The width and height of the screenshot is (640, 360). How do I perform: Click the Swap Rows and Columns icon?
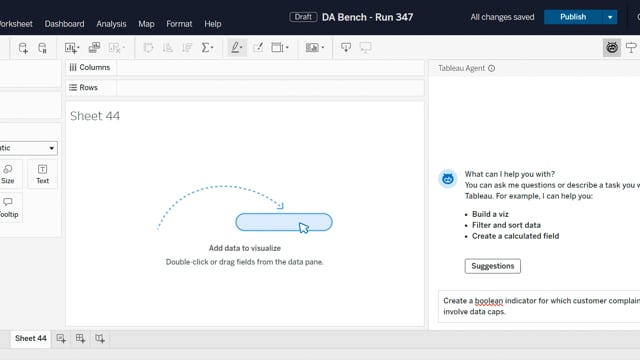148,48
